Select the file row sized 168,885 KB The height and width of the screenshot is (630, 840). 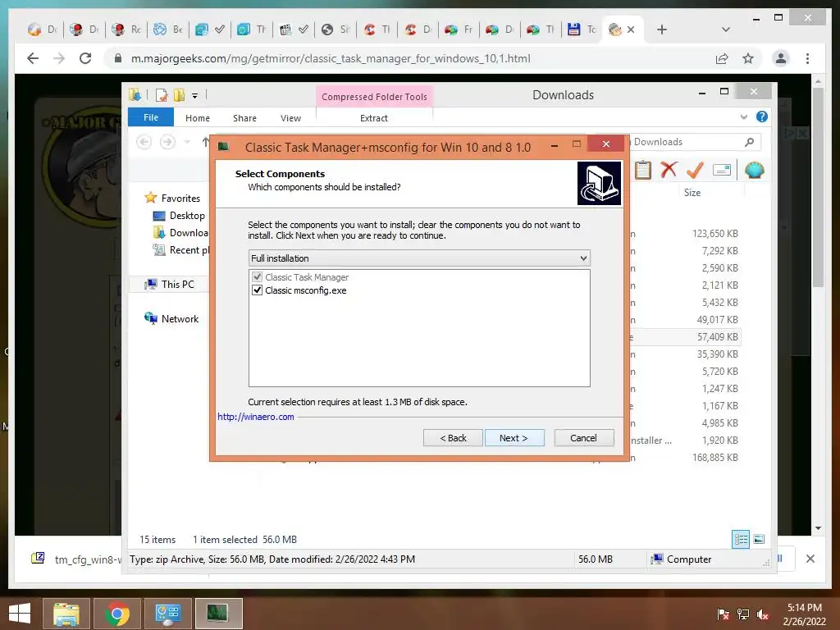pyautogui.click(x=686, y=458)
